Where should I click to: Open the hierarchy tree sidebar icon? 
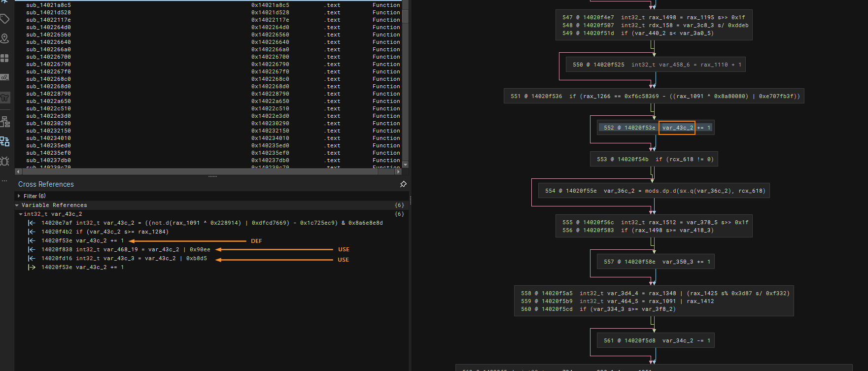(x=5, y=121)
